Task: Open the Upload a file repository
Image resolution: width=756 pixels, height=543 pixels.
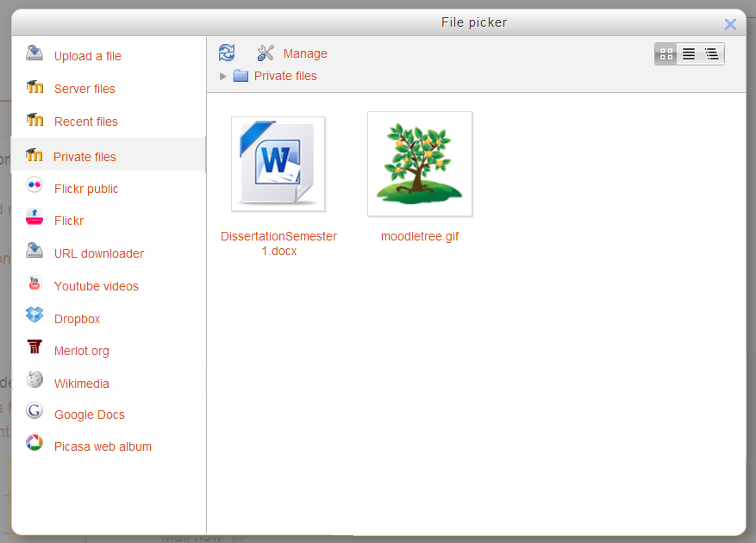Action: tap(87, 56)
